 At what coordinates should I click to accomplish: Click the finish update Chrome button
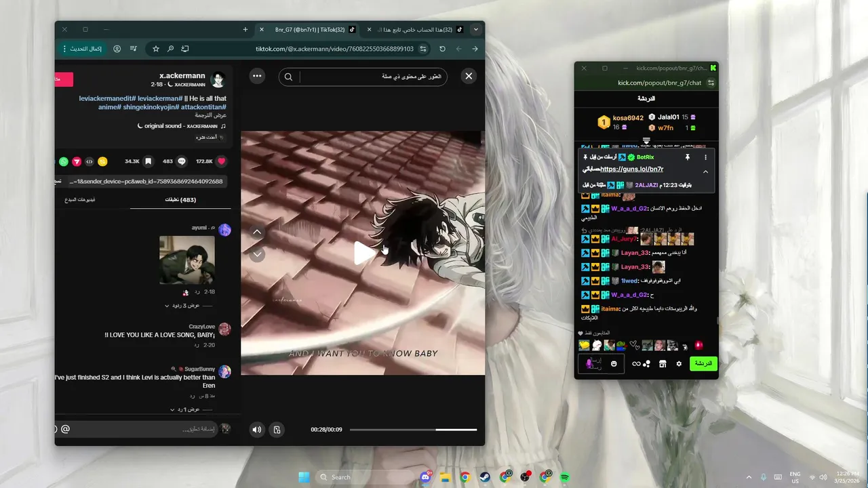(x=82, y=49)
